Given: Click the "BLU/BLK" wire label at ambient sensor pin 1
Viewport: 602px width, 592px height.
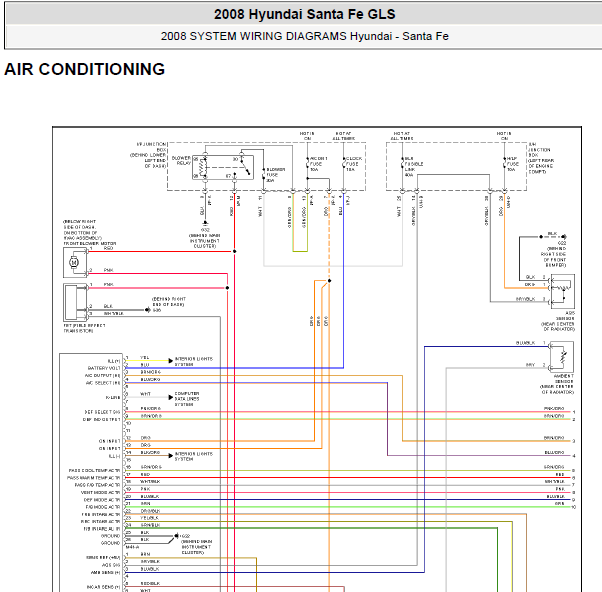Looking at the screenshot, I should click(525, 343).
